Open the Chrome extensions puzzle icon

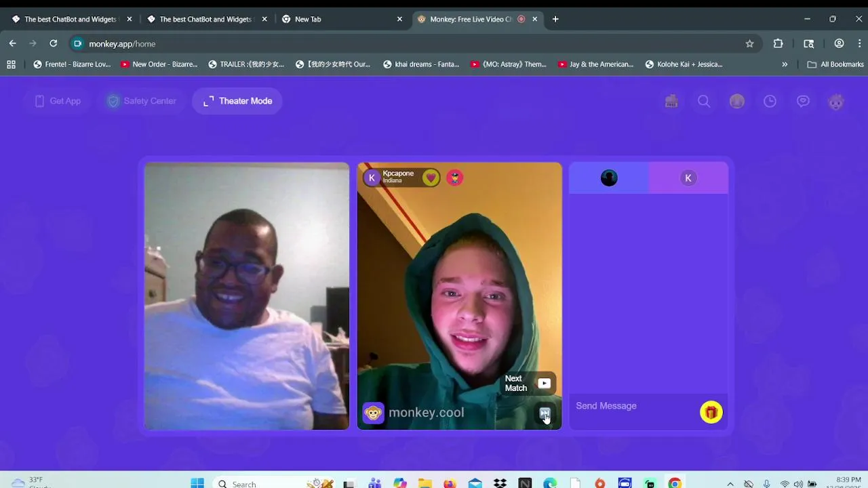[778, 43]
